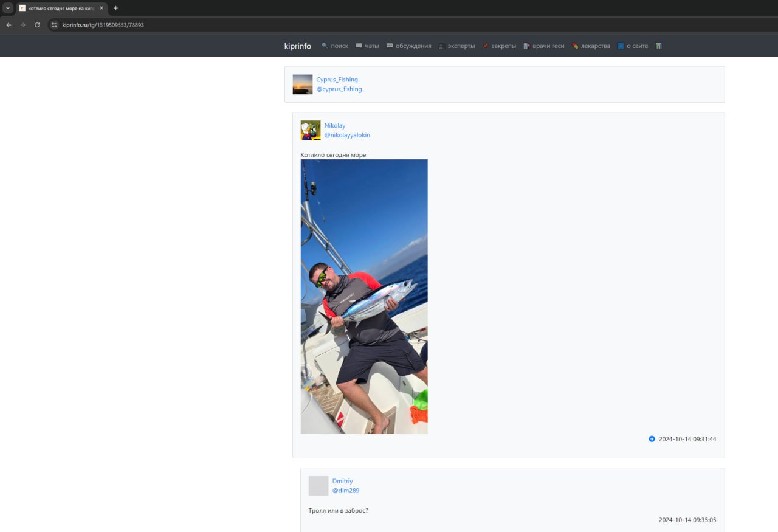
Task: Reload the page with the refresh icon
Action: tap(37, 25)
